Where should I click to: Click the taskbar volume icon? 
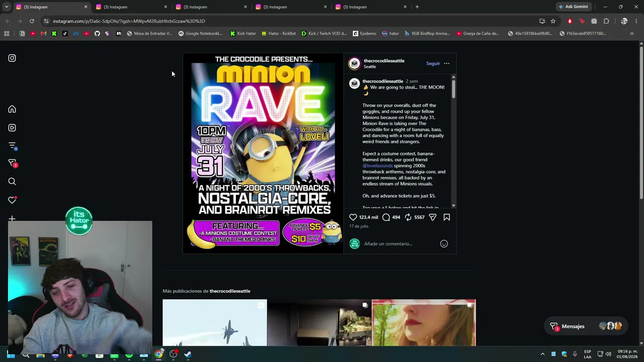pos(608,354)
